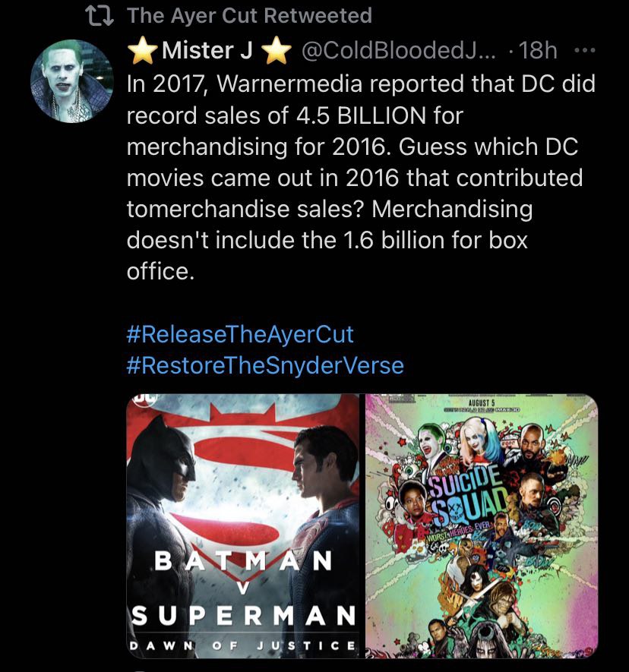The width and height of the screenshot is (629, 672).
Task: Open the Joker profile avatar
Action: coord(65,81)
